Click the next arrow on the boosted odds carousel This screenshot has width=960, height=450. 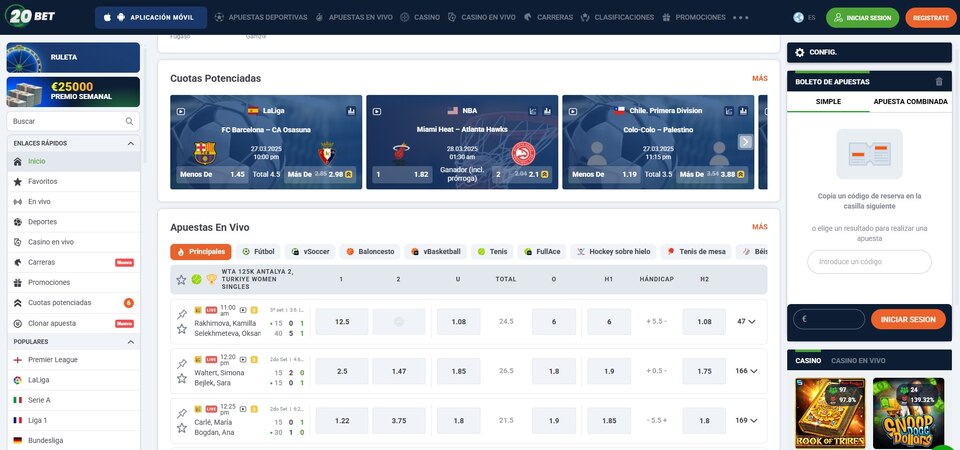point(745,142)
